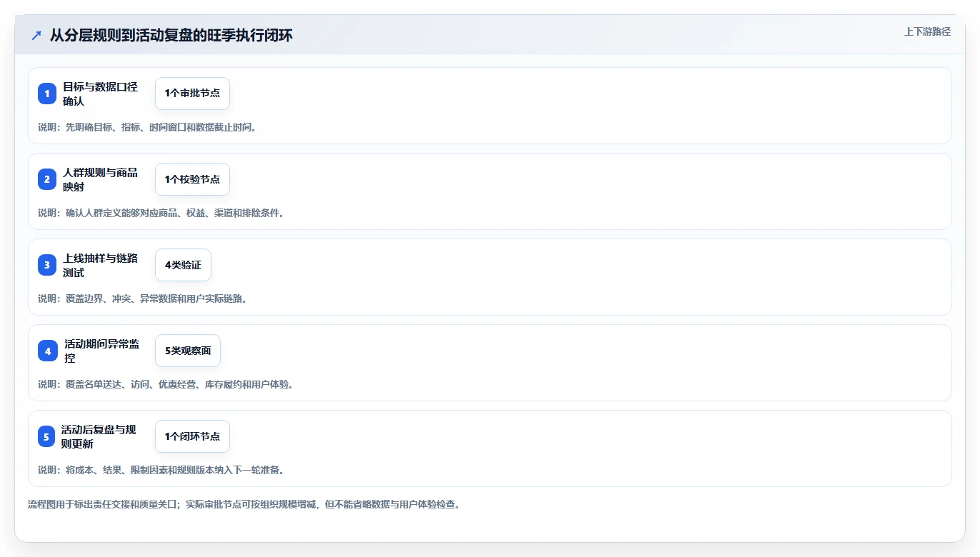
Task: Click description 确认人群定义能够对应商品
Action: pos(161,213)
